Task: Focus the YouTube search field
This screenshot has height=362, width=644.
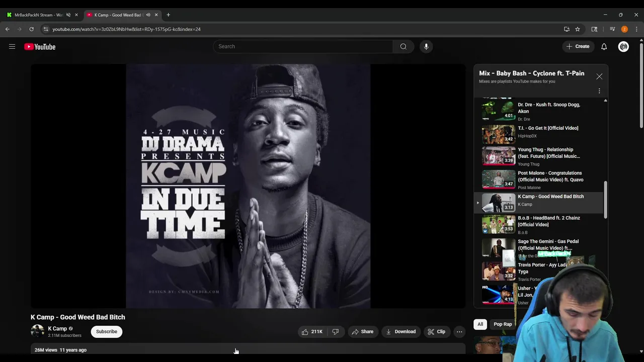Action: pyautogui.click(x=303, y=46)
